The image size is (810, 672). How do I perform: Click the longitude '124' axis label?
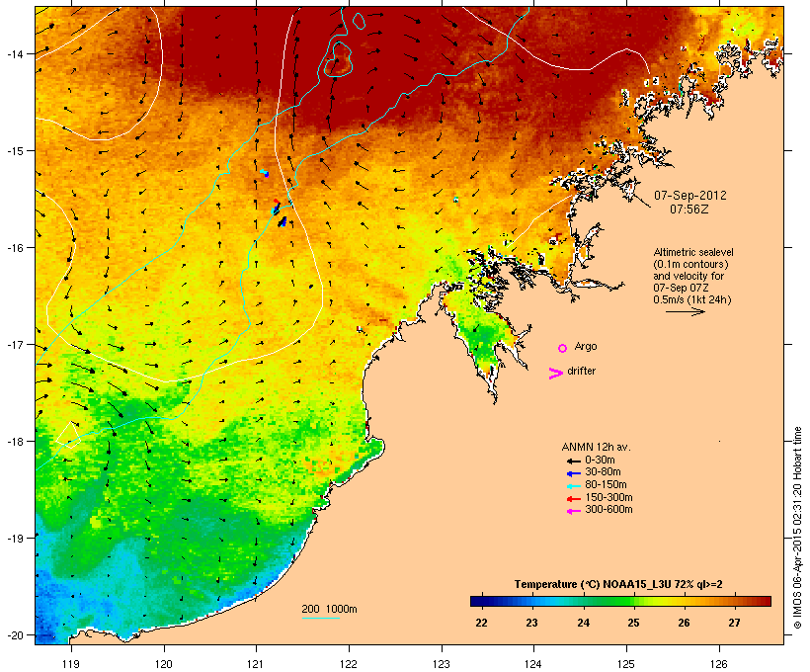tap(533, 664)
